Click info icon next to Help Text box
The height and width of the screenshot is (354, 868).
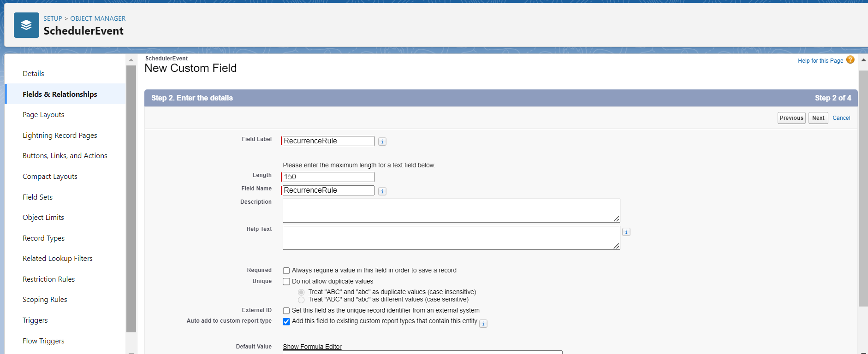click(626, 232)
